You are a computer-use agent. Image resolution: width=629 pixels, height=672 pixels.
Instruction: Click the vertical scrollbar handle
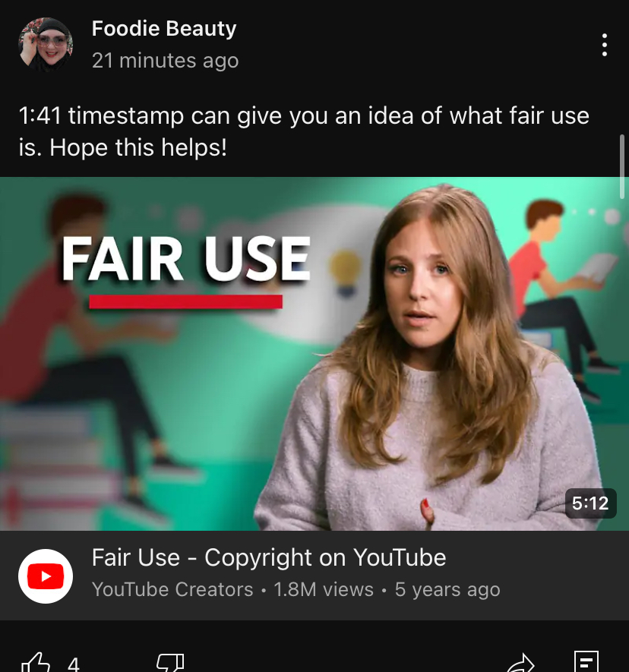click(622, 166)
